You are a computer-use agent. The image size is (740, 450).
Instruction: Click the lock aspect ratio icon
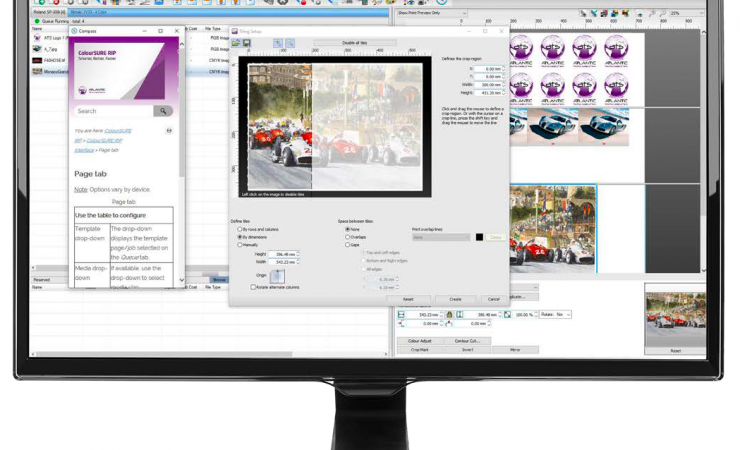[x=450, y=315]
